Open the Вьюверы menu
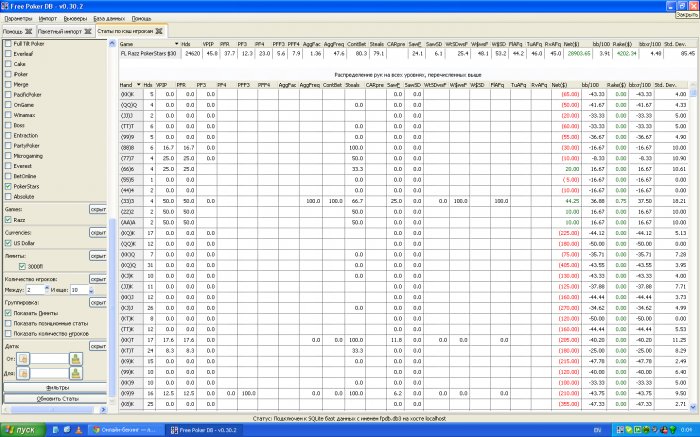The width and height of the screenshot is (700, 437). 75,19
